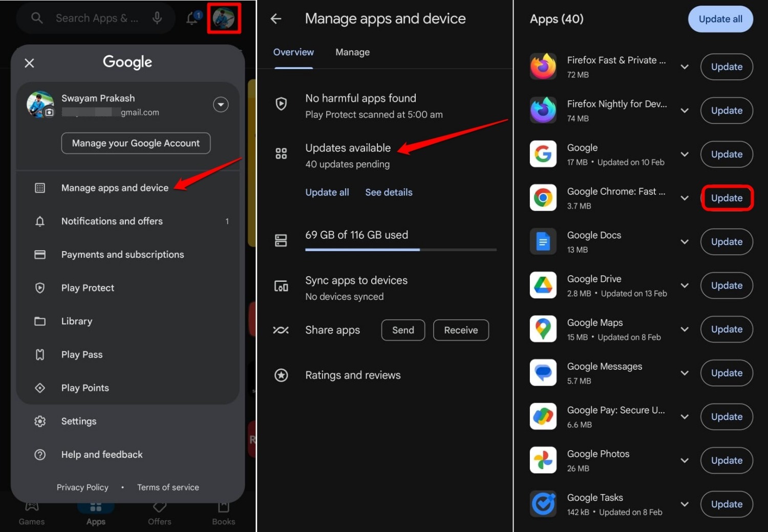Tap the Search Apps & games field

pyautogui.click(x=97, y=18)
